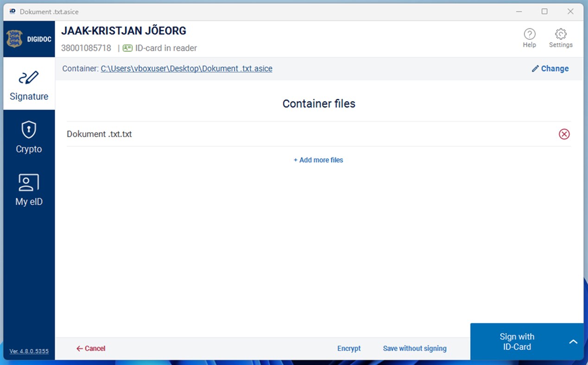The width and height of the screenshot is (588, 365).
Task: Open the Settings gear
Action: coord(561,38)
